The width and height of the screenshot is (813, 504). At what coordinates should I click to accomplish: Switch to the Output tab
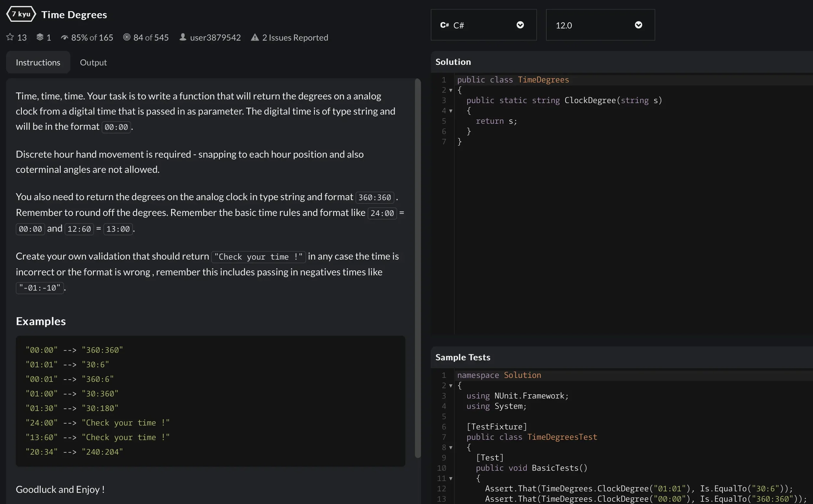93,62
